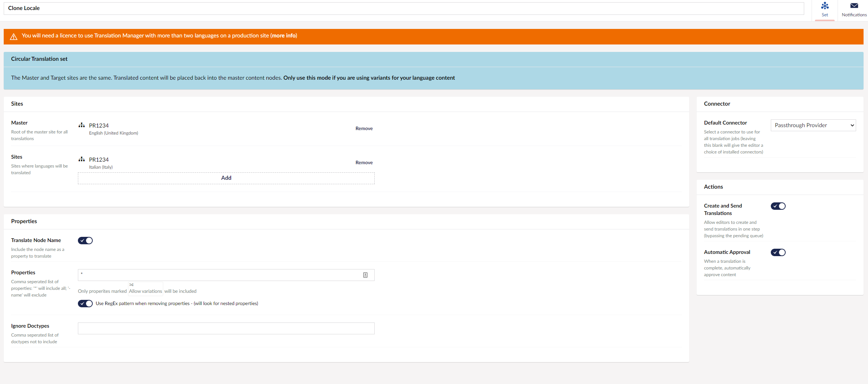This screenshot has width=868, height=384.
Task: Click the Allow variations shuffle icon
Action: (131, 285)
